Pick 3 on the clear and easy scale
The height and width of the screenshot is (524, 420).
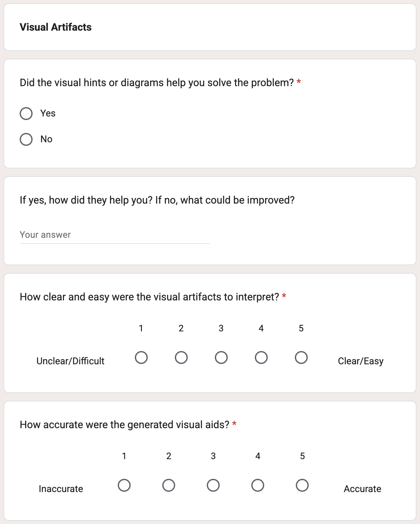pos(221,358)
